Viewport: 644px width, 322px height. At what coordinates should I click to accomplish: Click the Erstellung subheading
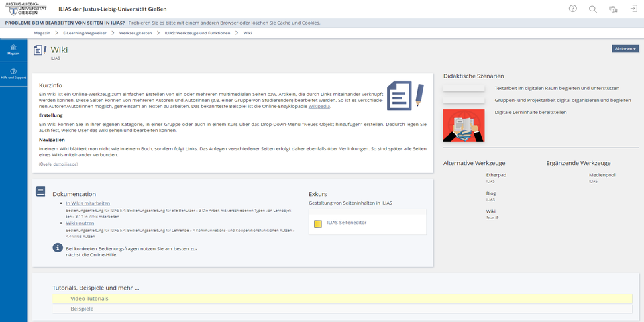point(51,115)
